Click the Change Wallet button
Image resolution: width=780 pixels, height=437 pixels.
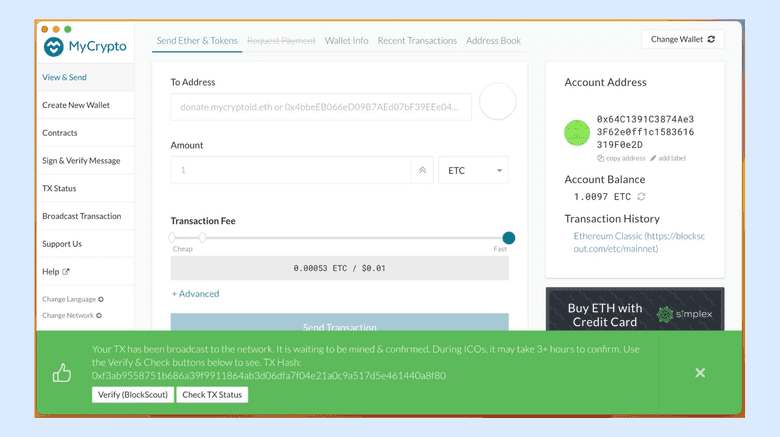(x=682, y=39)
